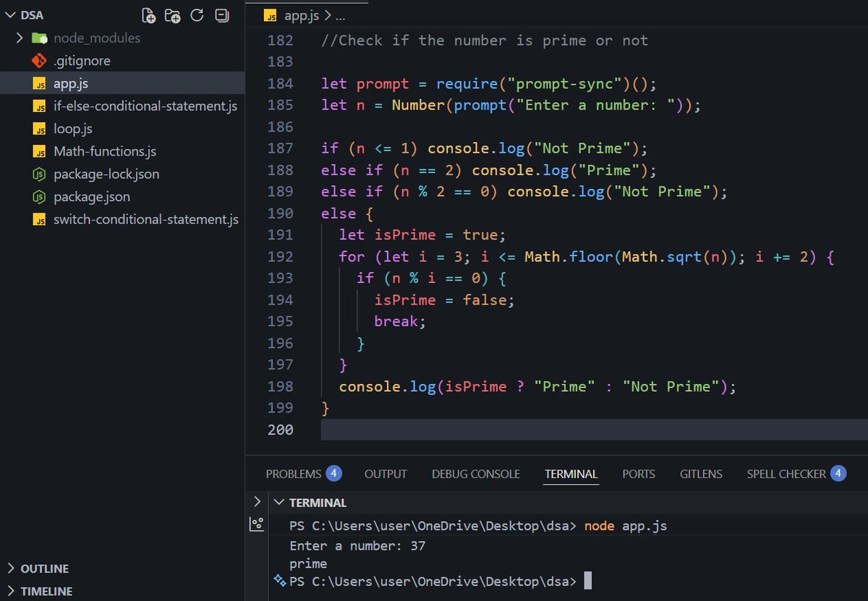Open the PORTS tab
The height and width of the screenshot is (601, 868).
(639, 474)
